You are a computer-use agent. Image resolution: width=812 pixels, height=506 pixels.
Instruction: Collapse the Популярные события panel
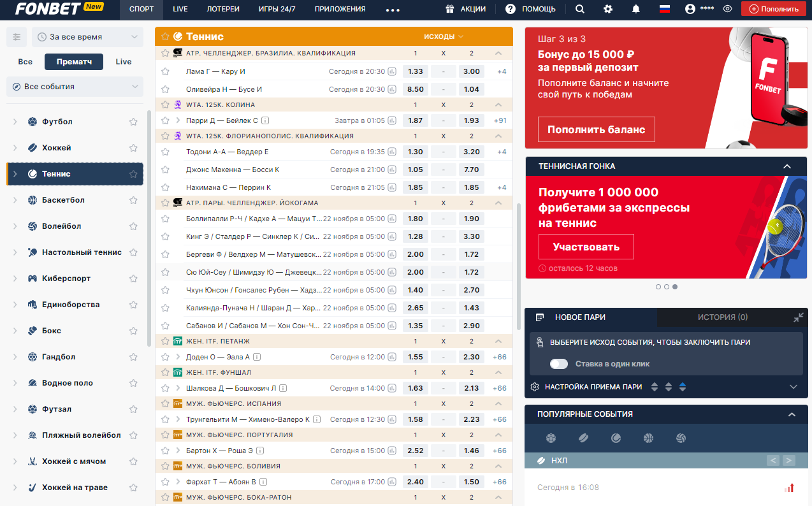point(792,414)
